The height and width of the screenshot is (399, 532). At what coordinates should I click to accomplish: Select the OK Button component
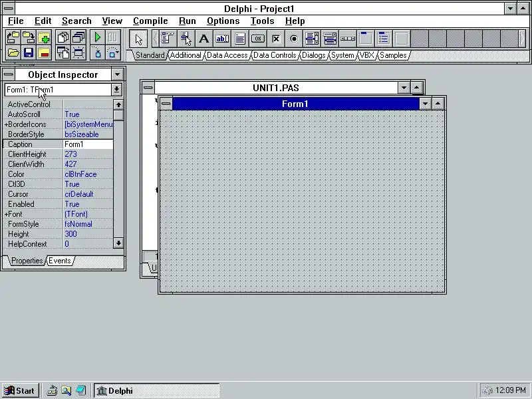coord(258,39)
